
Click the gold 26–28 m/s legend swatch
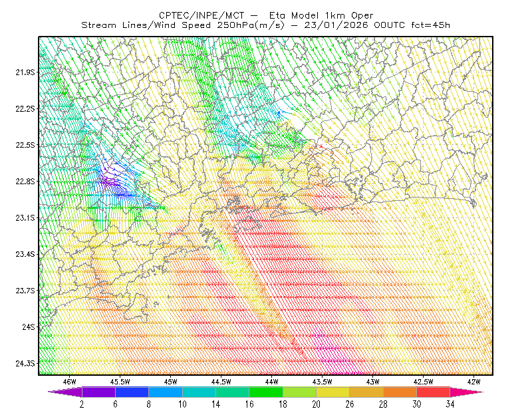click(x=366, y=392)
